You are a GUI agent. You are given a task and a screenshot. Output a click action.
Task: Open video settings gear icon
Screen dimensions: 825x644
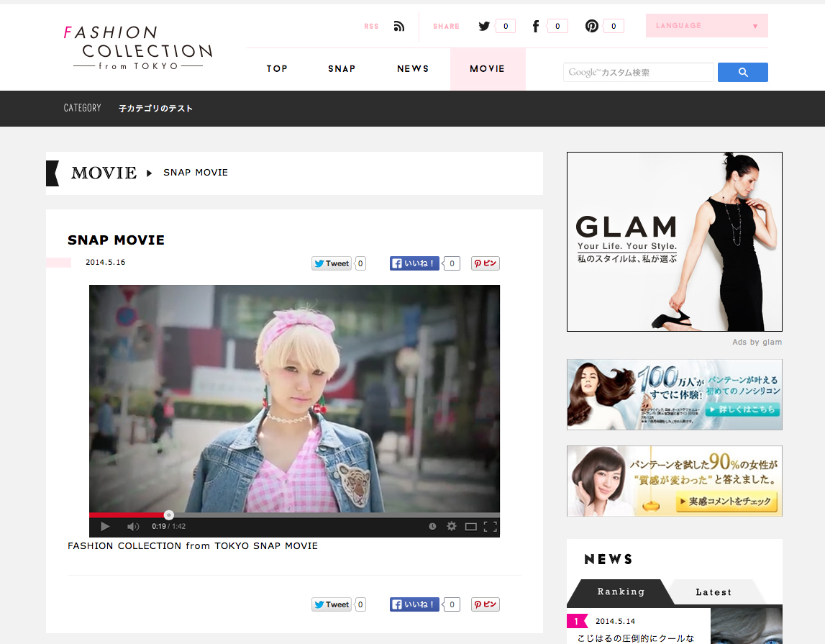point(452,526)
